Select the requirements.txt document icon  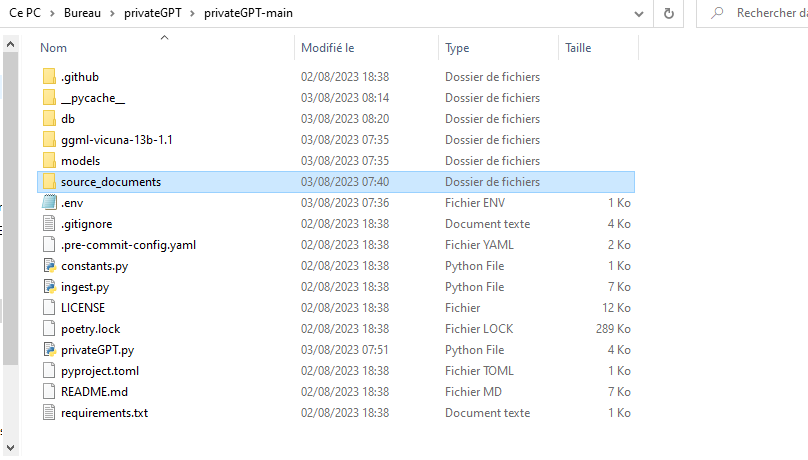coord(50,413)
